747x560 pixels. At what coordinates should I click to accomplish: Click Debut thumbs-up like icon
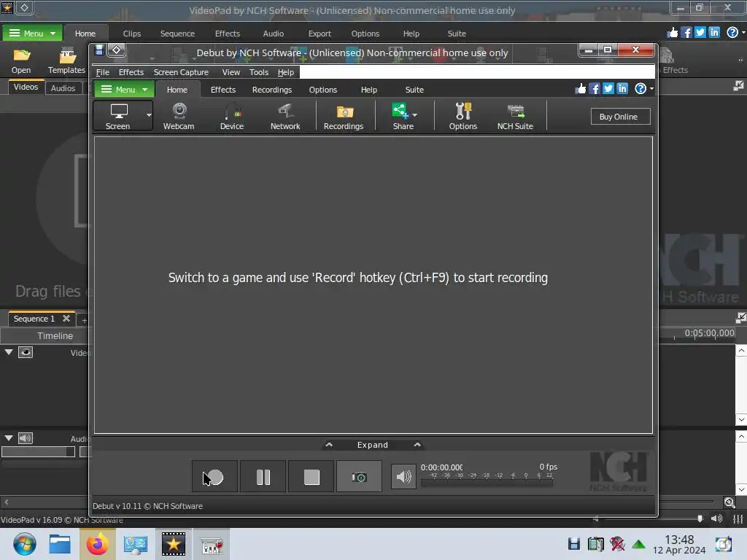(x=580, y=88)
